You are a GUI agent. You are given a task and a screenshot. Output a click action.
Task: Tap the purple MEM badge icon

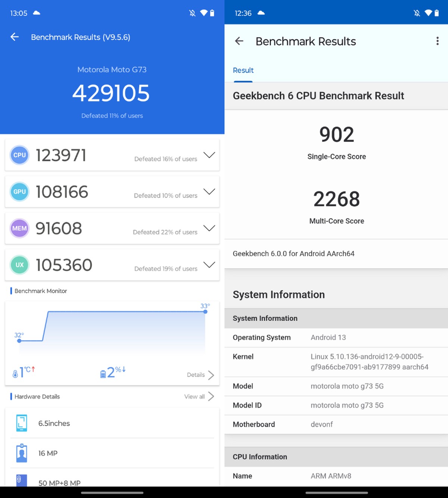tap(19, 228)
